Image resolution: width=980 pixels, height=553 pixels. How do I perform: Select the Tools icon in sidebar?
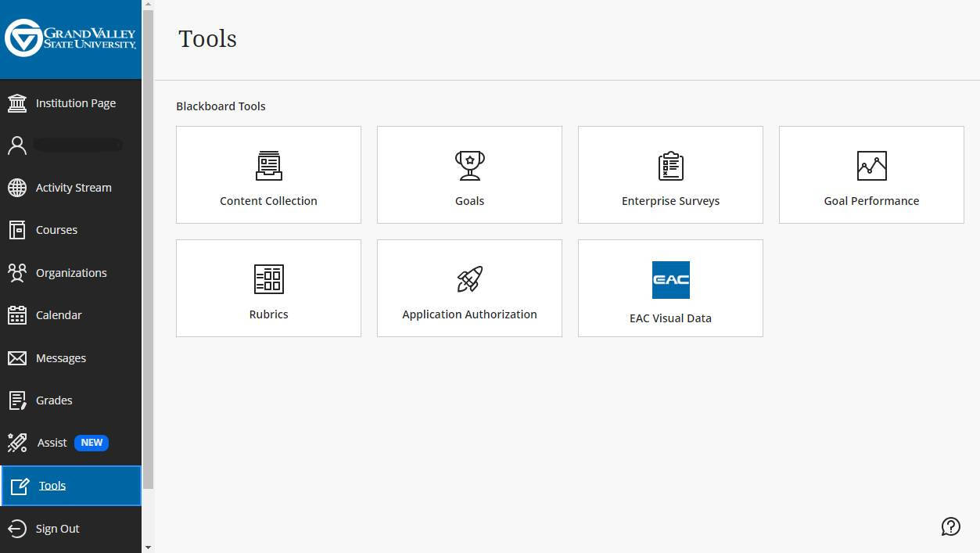[x=52, y=485]
